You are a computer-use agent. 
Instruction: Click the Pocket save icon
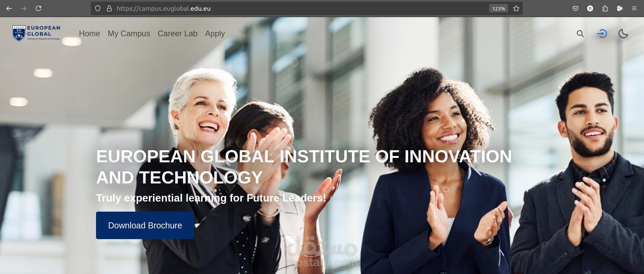(576, 8)
